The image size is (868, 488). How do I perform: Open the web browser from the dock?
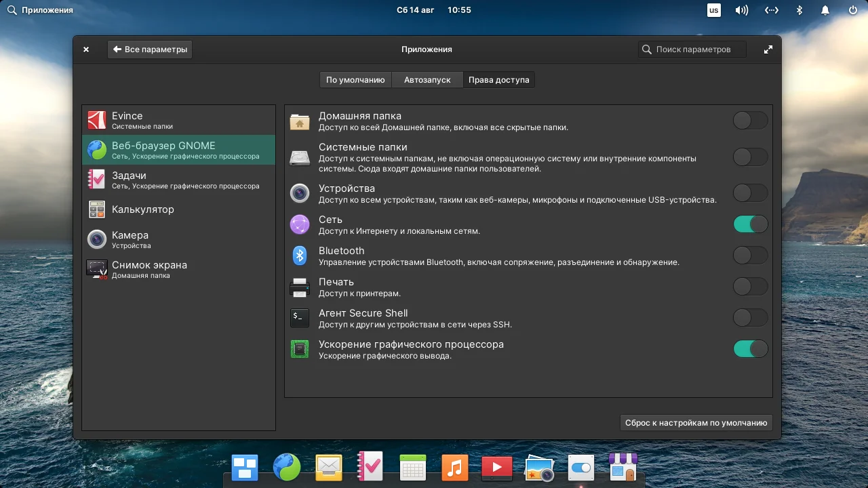coord(286,467)
